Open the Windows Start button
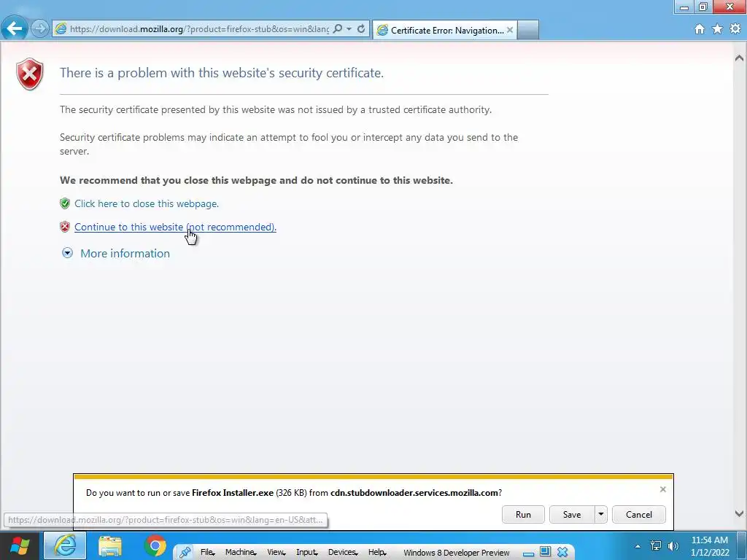This screenshot has height=560, width=747. (x=20, y=545)
